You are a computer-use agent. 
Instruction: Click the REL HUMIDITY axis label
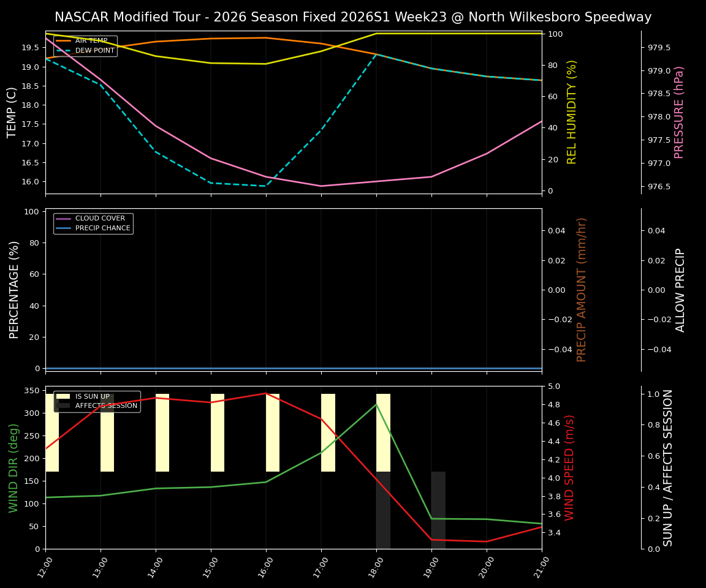point(572,112)
